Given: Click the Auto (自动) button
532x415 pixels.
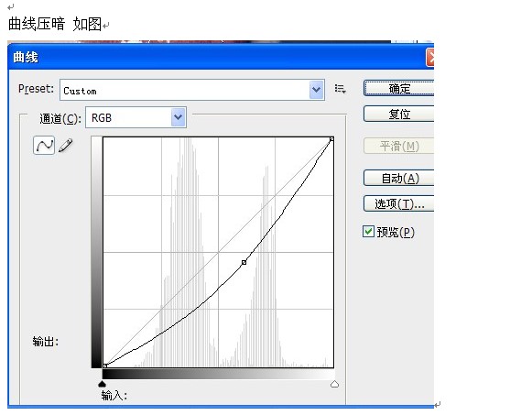Looking at the screenshot, I should tap(398, 178).
